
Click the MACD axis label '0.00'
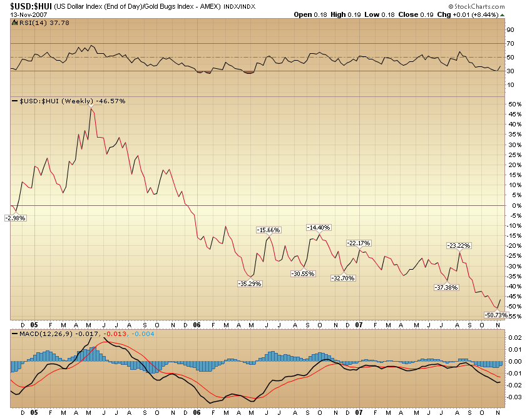[515, 361]
